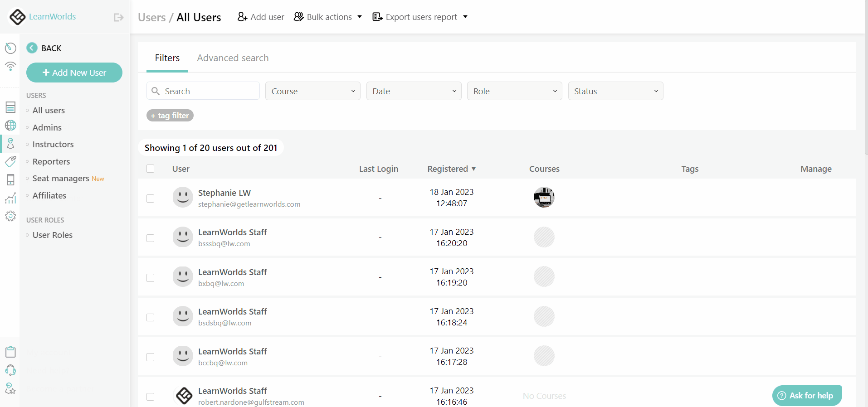This screenshot has height=407, width=868.
Task: Select checkbox for bsssbq@lw.com row
Action: (x=151, y=238)
